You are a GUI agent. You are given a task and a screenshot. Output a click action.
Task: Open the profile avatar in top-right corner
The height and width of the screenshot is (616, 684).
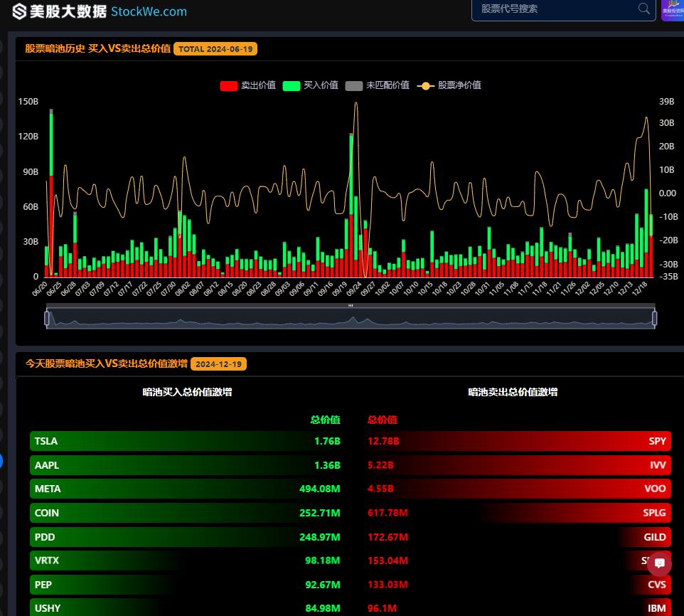(672, 10)
